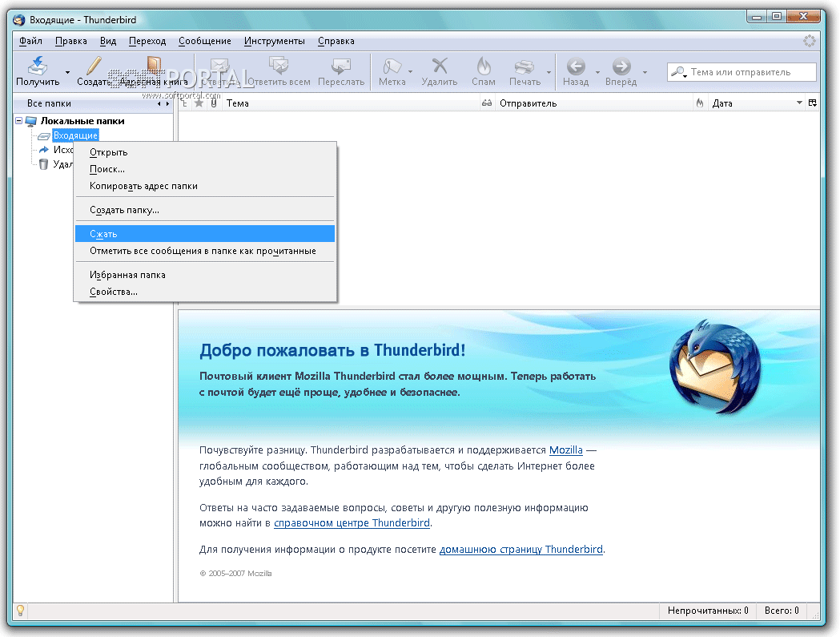
Task: Click the Назад back arrow icon
Action: [x=576, y=66]
